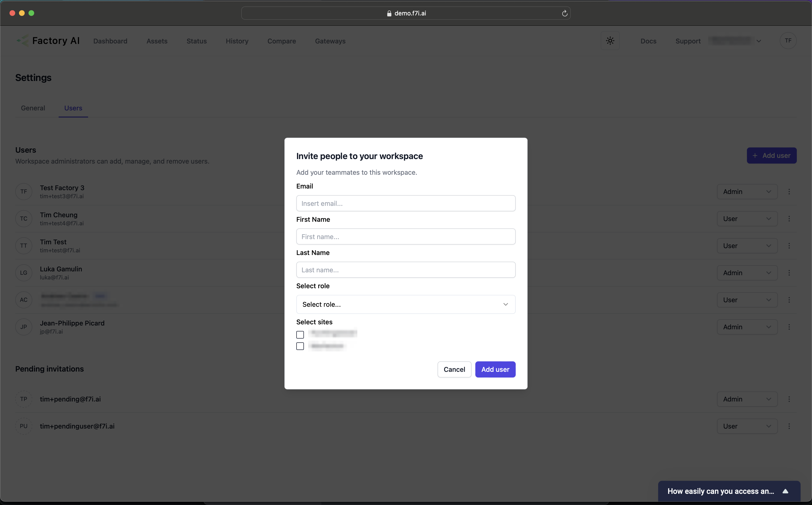The image size is (812, 505).
Task: Open the Status page
Action: (197, 41)
